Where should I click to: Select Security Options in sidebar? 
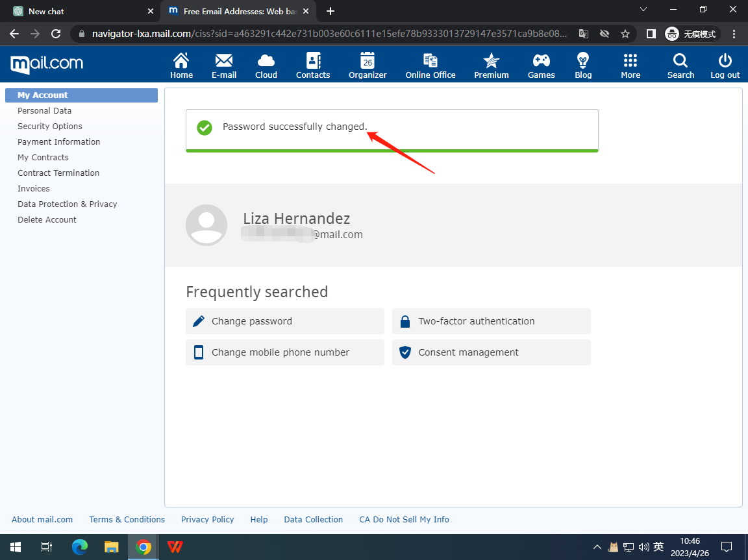(x=50, y=127)
